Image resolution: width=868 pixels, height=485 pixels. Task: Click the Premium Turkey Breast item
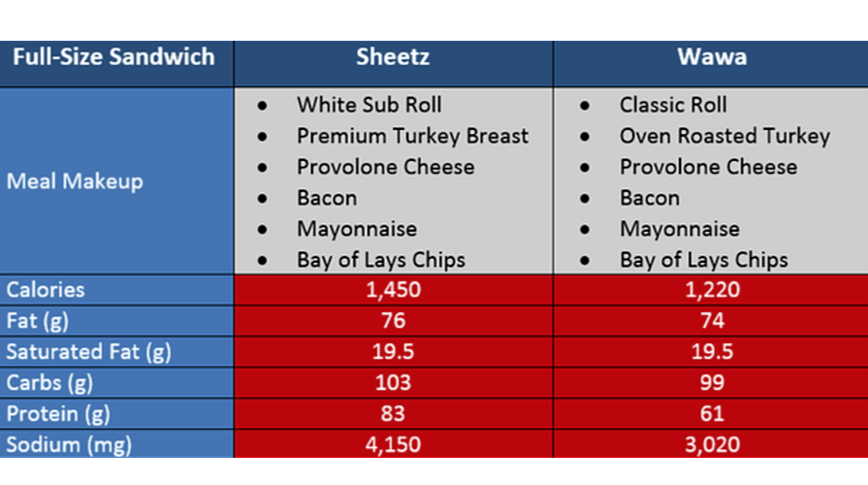(x=412, y=136)
